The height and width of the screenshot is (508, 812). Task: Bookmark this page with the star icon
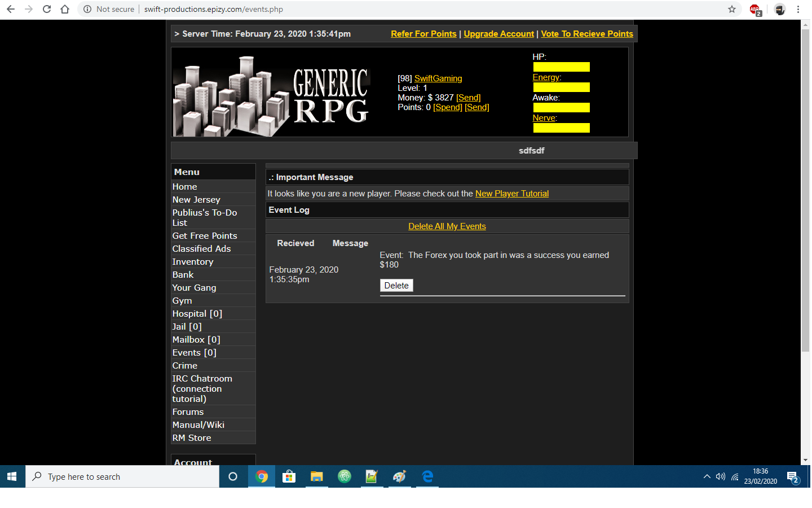click(731, 9)
